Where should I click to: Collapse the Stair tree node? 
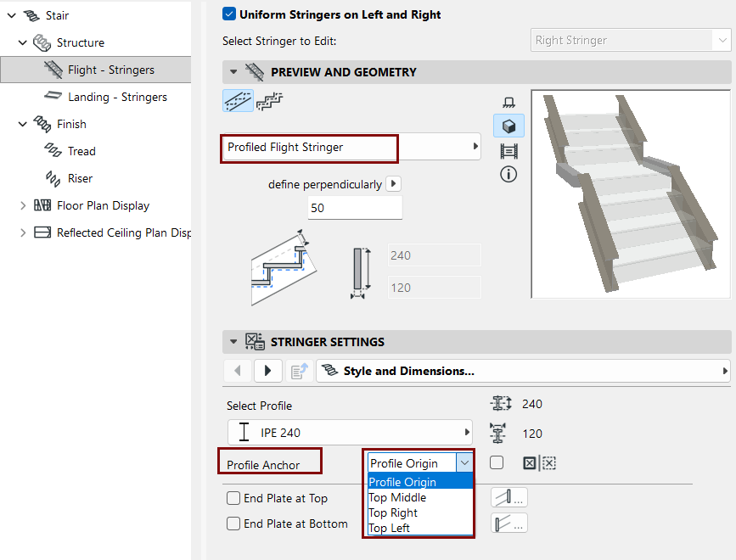[12, 15]
